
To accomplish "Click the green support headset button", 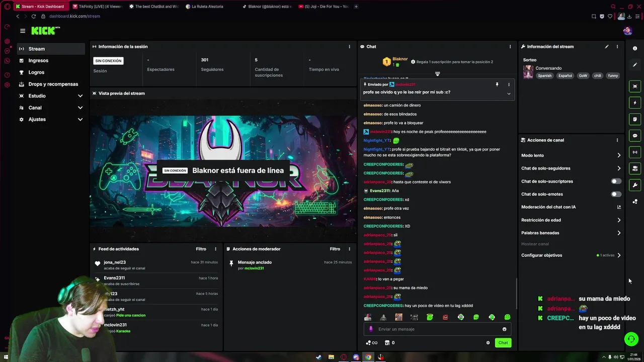I will click(631, 339).
